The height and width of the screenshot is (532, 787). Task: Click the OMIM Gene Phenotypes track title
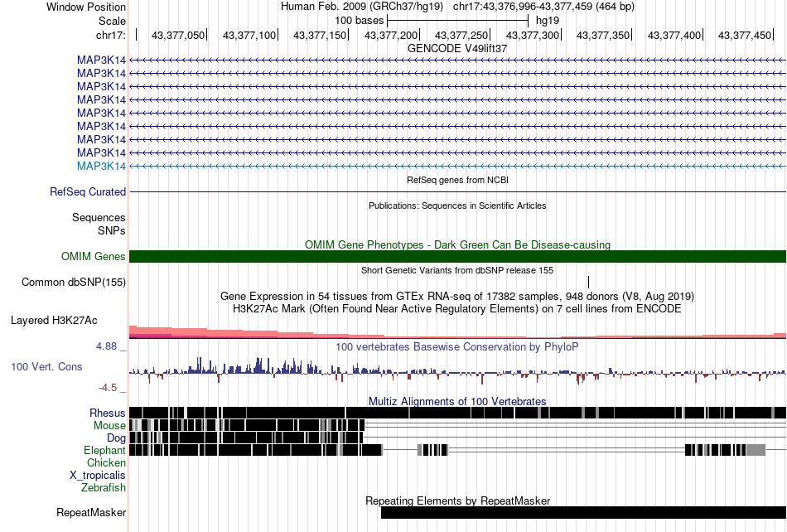pos(457,244)
